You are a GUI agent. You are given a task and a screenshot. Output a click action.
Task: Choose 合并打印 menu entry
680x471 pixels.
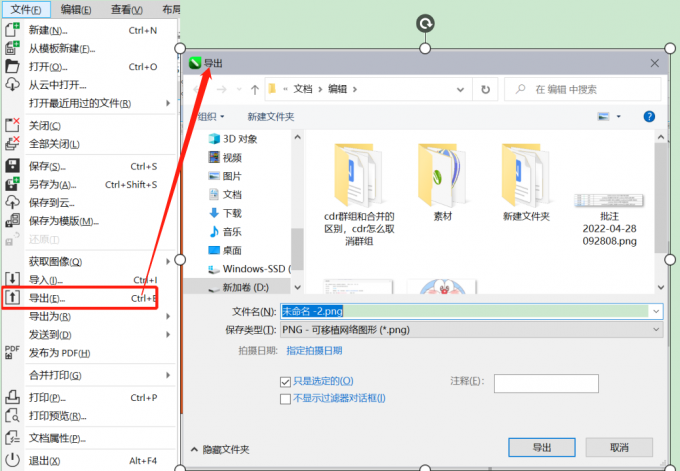(x=55, y=375)
